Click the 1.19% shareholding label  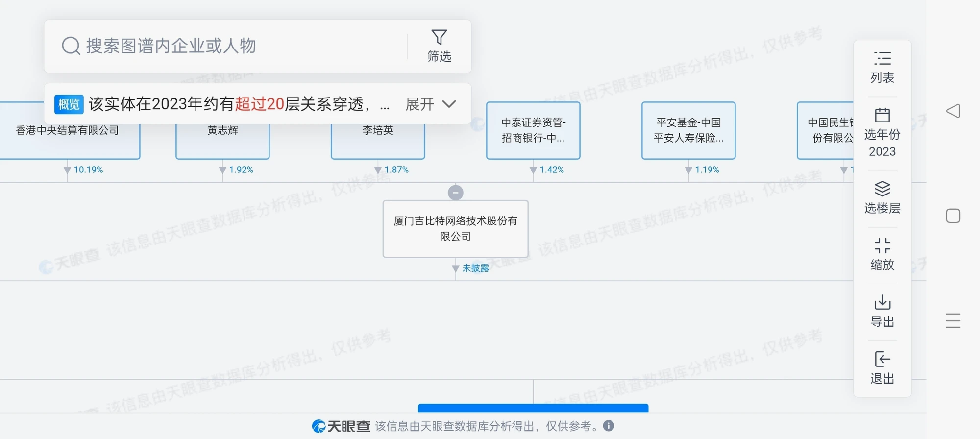click(x=707, y=170)
